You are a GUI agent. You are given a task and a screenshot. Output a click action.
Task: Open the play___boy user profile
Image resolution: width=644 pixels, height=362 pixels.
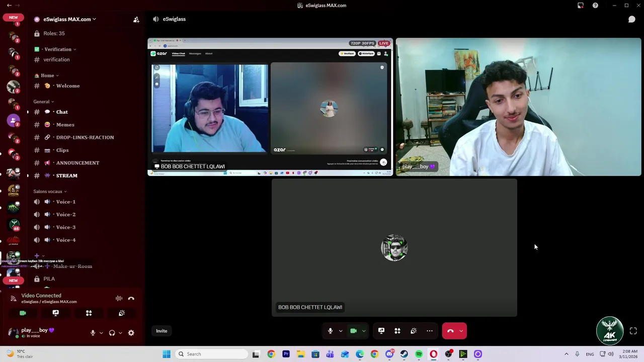pyautogui.click(x=31, y=332)
